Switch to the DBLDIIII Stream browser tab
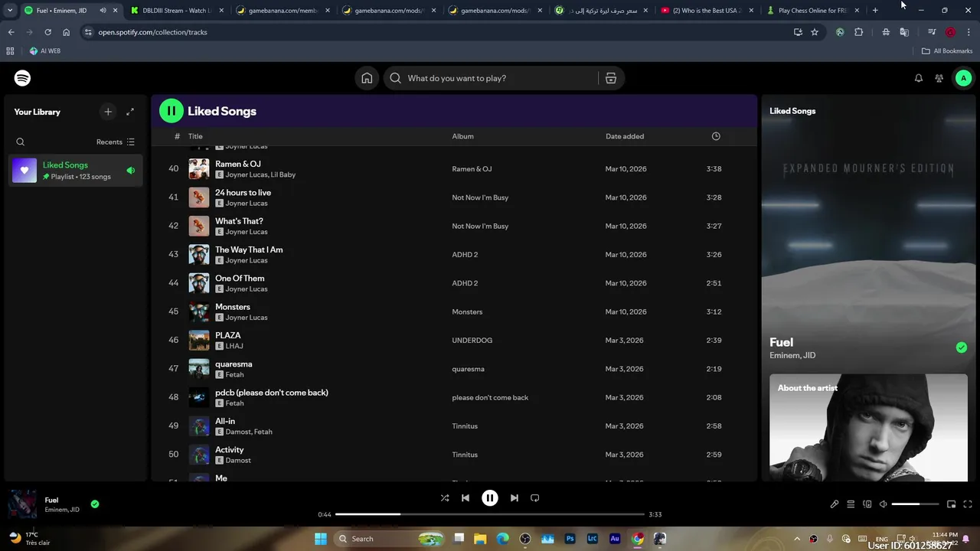Image resolution: width=980 pixels, height=551 pixels. (177, 11)
